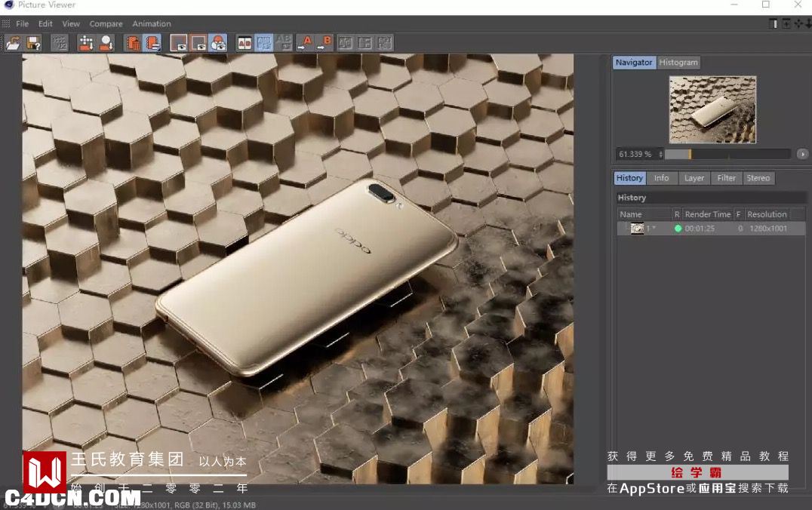Viewport: 812px width, 510px height.
Task: Switch to the Stereo tab
Action: [758, 178]
